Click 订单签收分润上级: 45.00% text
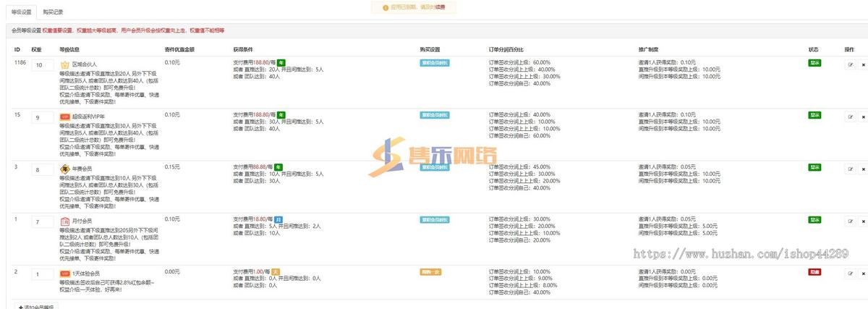Screen dimensions: 868x309 tap(519, 166)
